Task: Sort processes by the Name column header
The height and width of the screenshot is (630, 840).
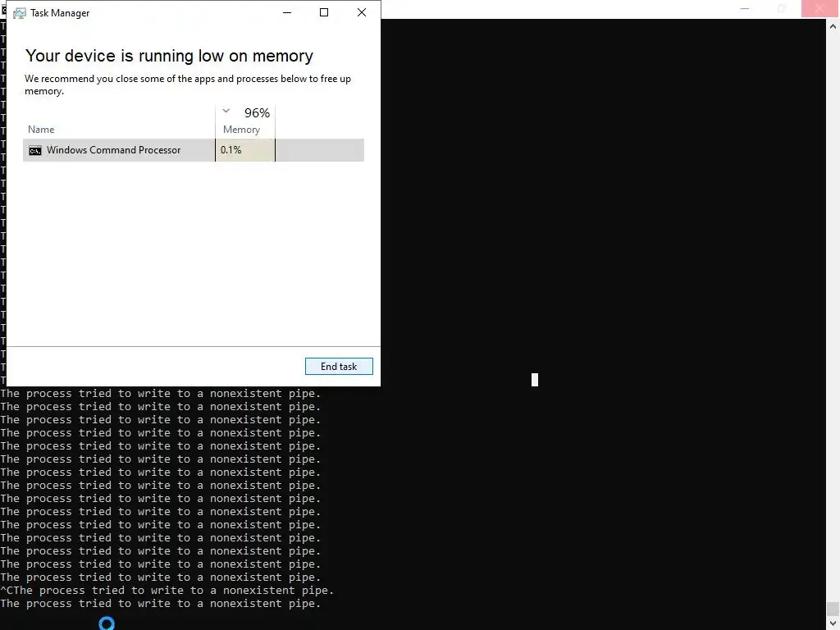Action: pos(41,130)
